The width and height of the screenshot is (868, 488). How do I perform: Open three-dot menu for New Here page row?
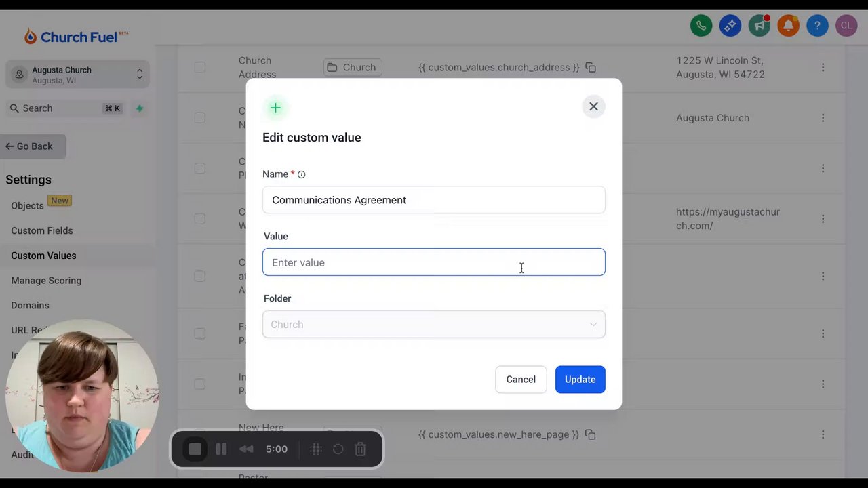coord(823,434)
